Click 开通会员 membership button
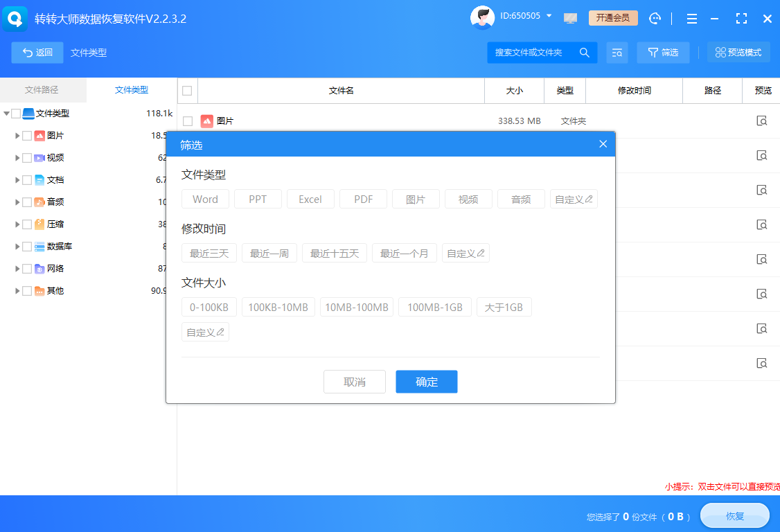 coord(613,18)
